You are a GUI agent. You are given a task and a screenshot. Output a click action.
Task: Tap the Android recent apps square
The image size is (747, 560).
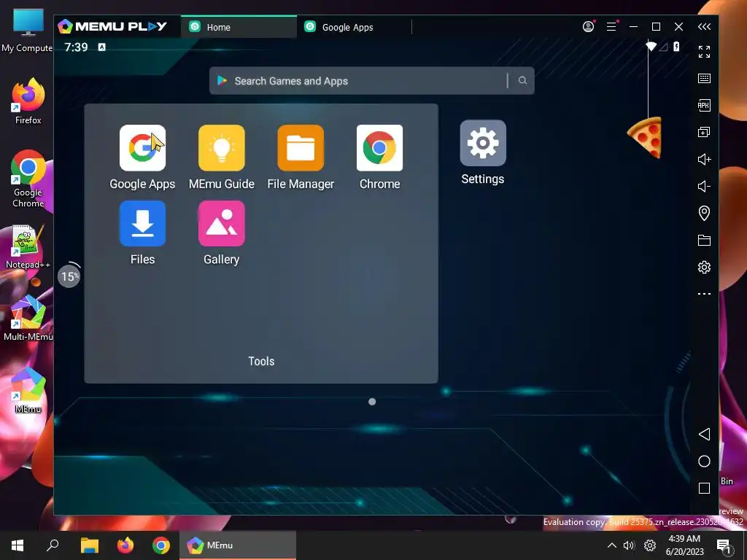(704, 488)
